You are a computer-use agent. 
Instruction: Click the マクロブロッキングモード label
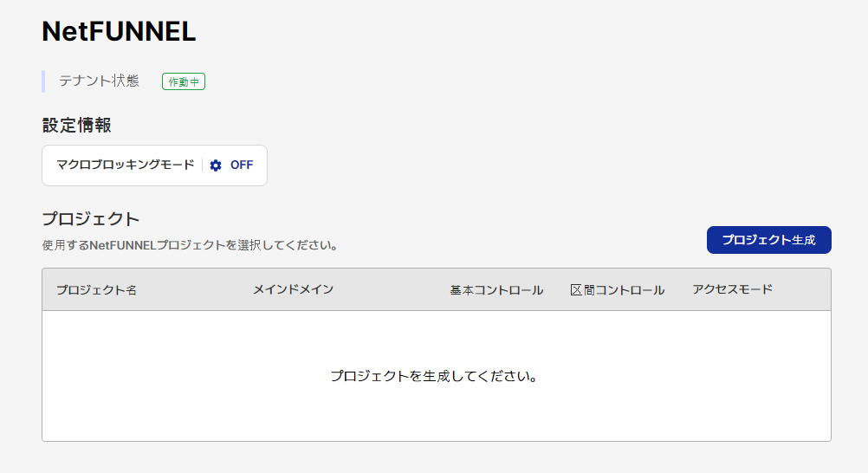tap(125, 165)
